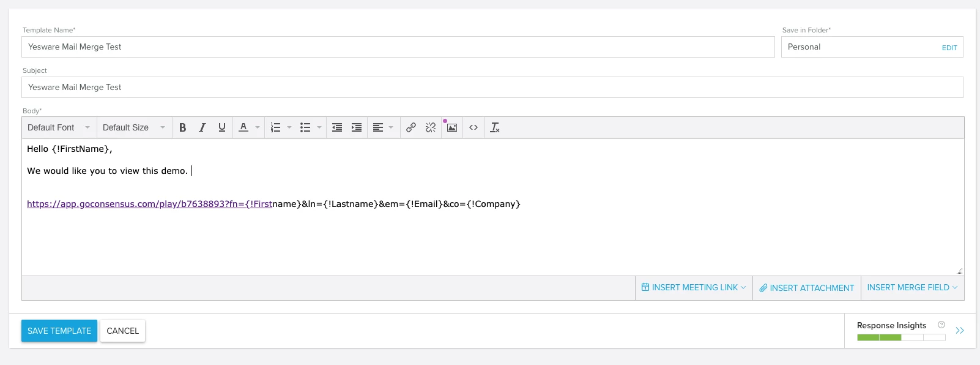Image resolution: width=980 pixels, height=365 pixels.
Task: Open the goconsensus demo link
Action: (149, 204)
